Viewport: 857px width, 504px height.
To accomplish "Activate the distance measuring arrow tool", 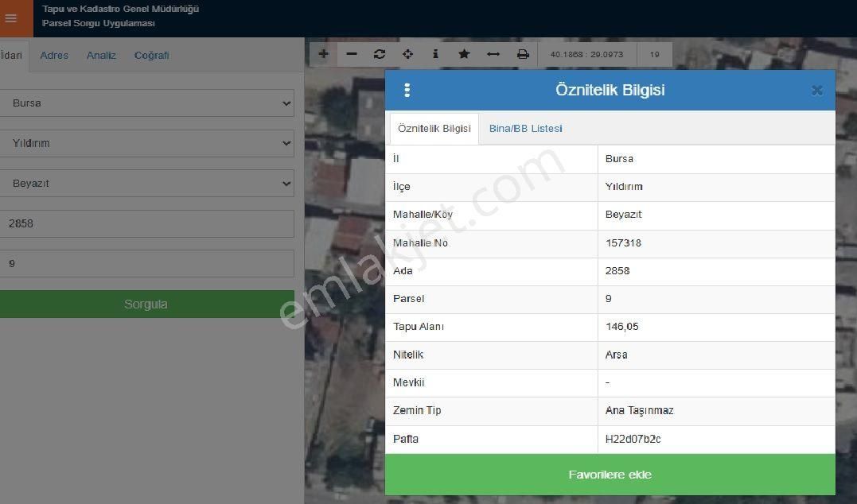I will [x=493, y=53].
